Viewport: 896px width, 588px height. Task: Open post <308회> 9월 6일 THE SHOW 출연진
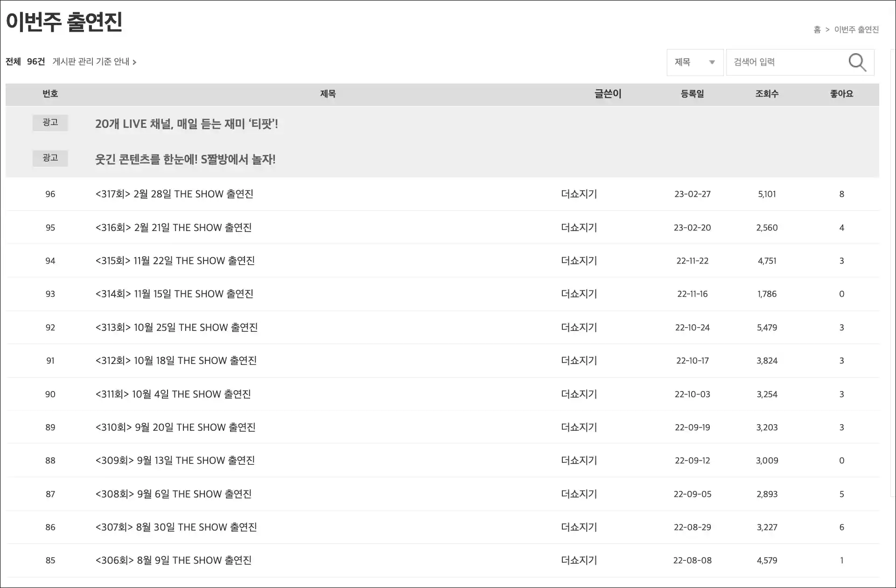click(173, 494)
